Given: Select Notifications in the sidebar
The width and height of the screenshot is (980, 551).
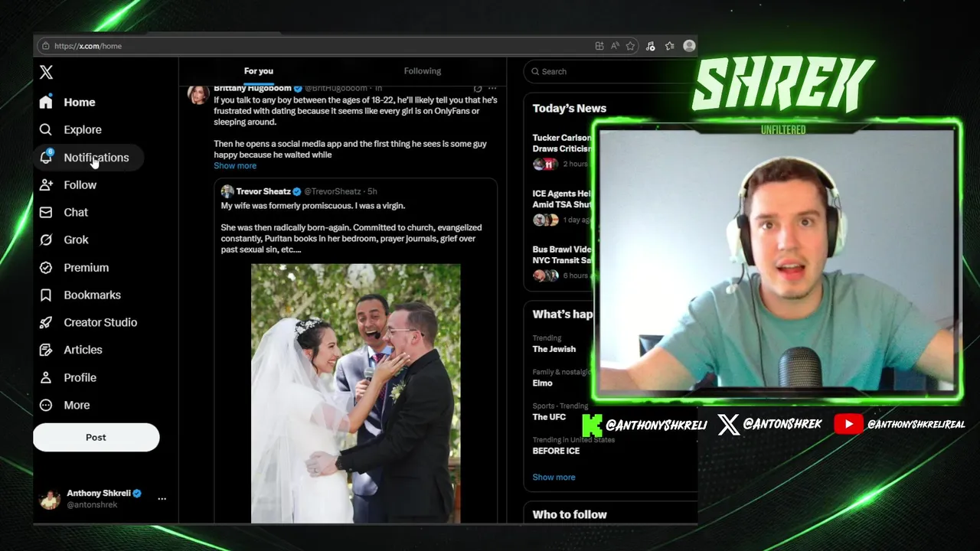Looking at the screenshot, I should pos(96,157).
